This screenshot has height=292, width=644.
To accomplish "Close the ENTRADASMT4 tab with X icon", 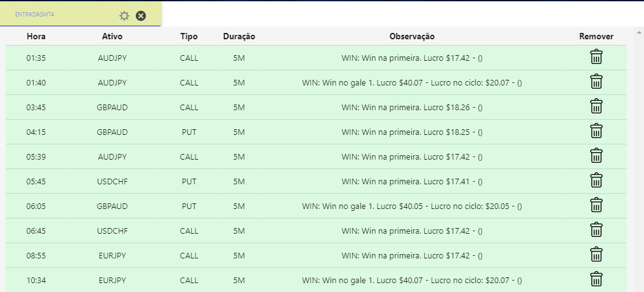I will [141, 16].
